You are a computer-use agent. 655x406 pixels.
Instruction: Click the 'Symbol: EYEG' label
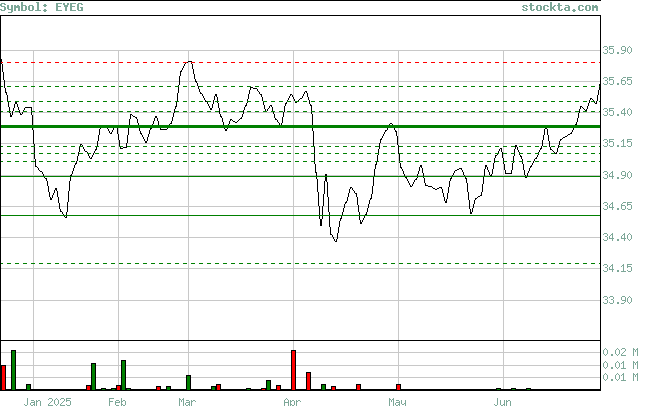point(42,8)
